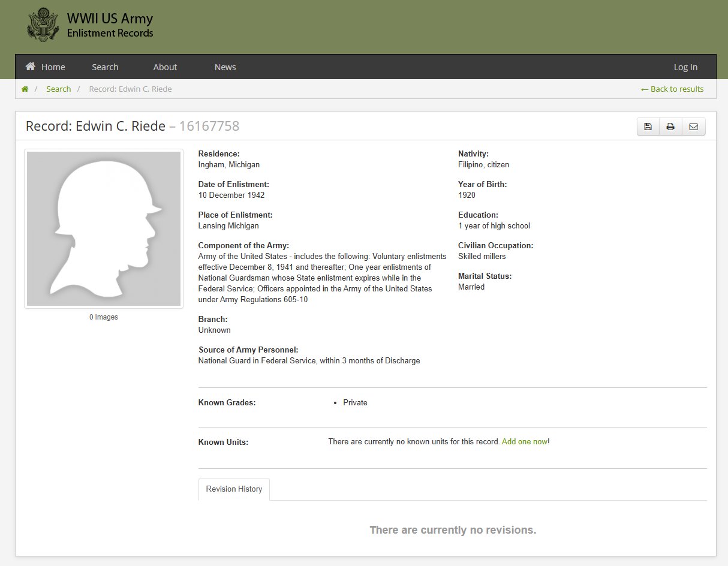The height and width of the screenshot is (566, 728).
Task: Go to the About page
Action: pos(165,67)
